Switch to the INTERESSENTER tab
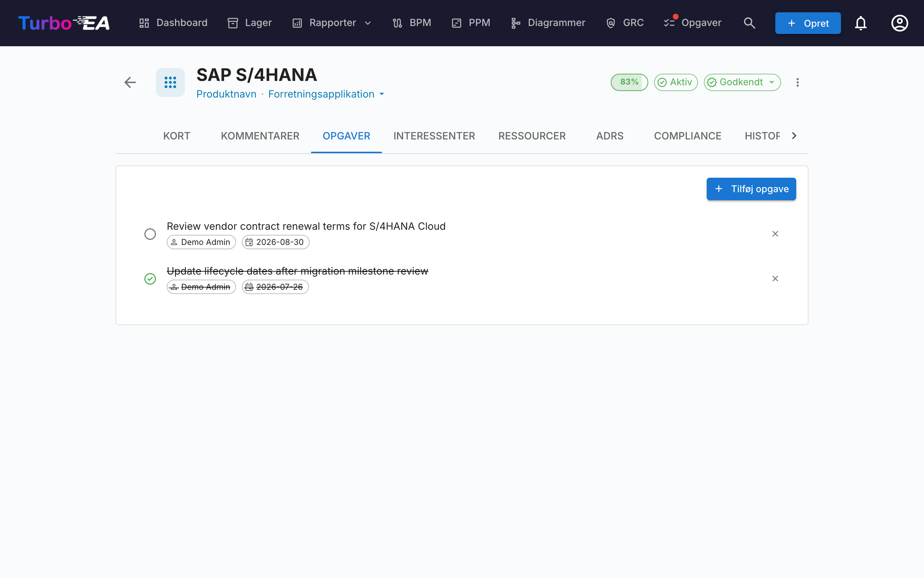The image size is (924, 578). click(434, 136)
